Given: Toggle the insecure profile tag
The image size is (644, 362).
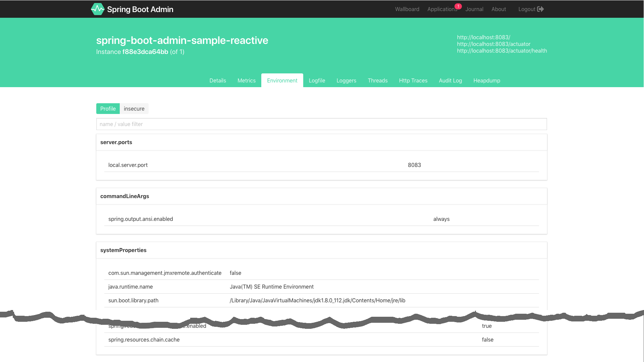Looking at the screenshot, I should 134,109.
